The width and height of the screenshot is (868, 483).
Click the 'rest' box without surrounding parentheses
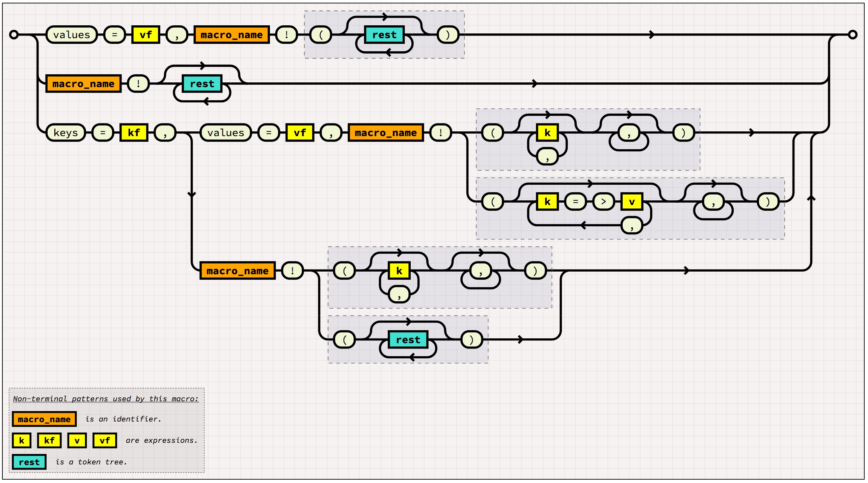tap(202, 83)
